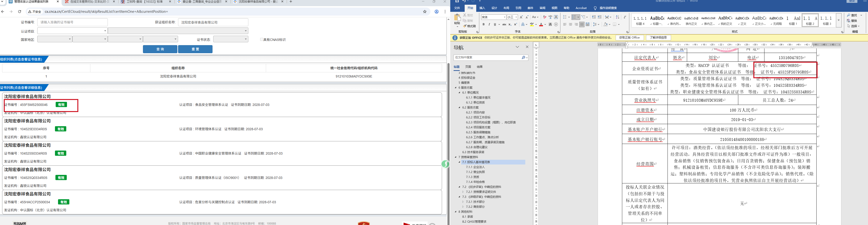
Task: Bookmark the page with the star icon
Action: [x=425, y=12]
